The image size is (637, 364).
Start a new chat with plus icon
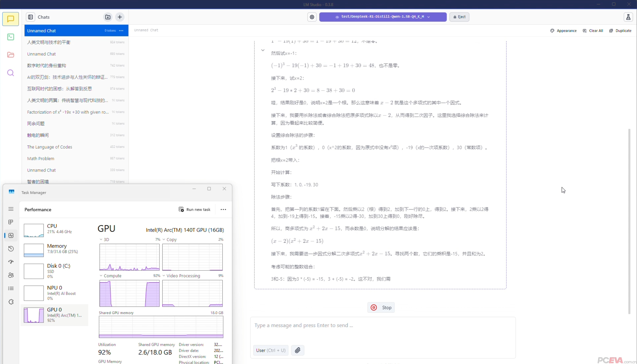coord(120,17)
